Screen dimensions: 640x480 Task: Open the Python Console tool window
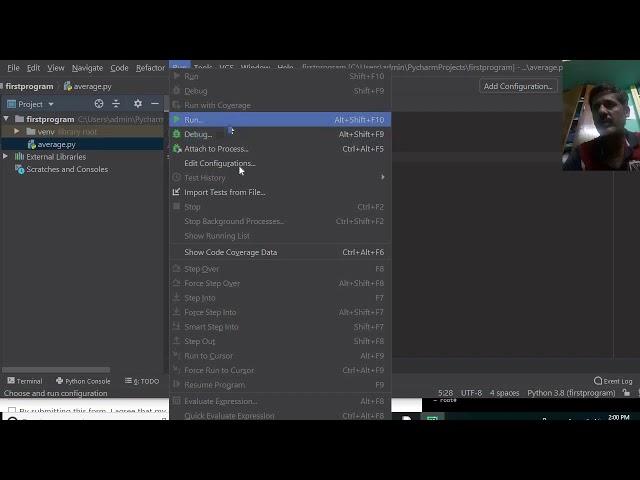(x=83, y=381)
